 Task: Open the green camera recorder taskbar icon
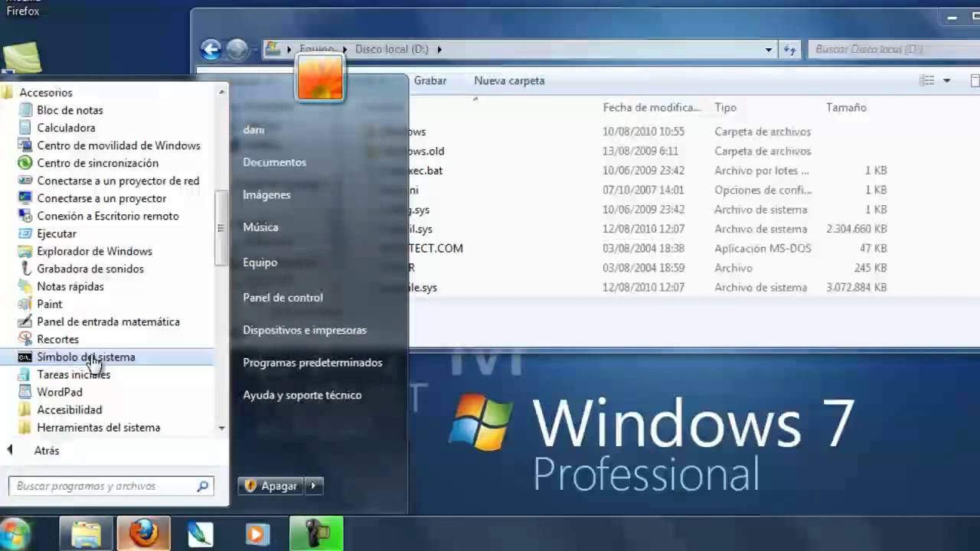tap(316, 533)
